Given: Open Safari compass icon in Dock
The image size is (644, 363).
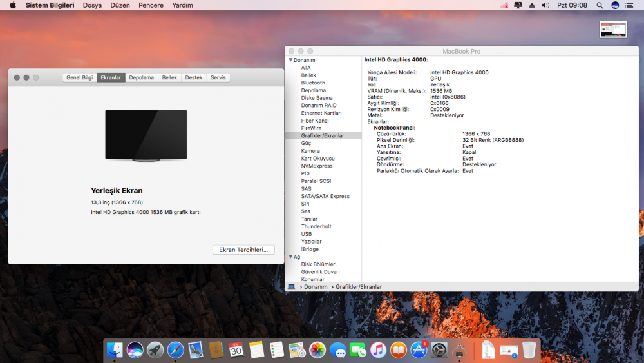Looking at the screenshot, I should [175, 350].
